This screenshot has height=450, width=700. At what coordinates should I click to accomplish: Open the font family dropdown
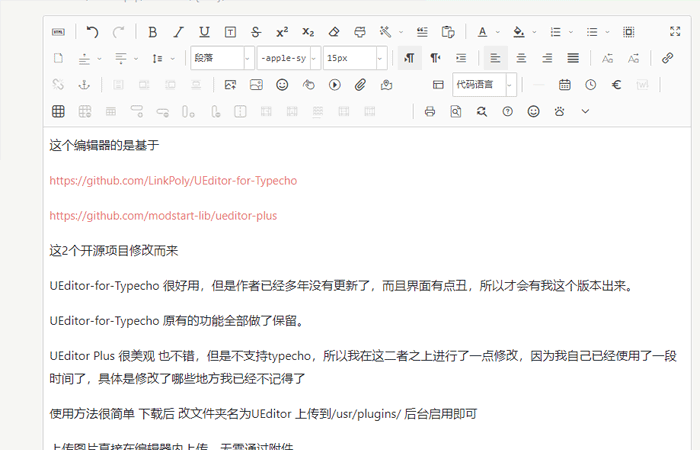tap(288, 58)
